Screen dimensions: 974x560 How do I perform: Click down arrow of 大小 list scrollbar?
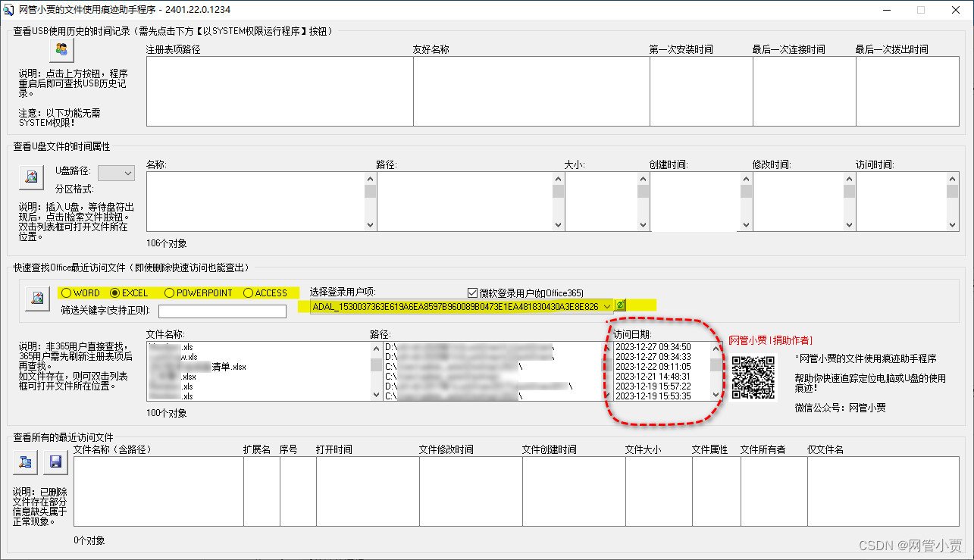coord(643,224)
